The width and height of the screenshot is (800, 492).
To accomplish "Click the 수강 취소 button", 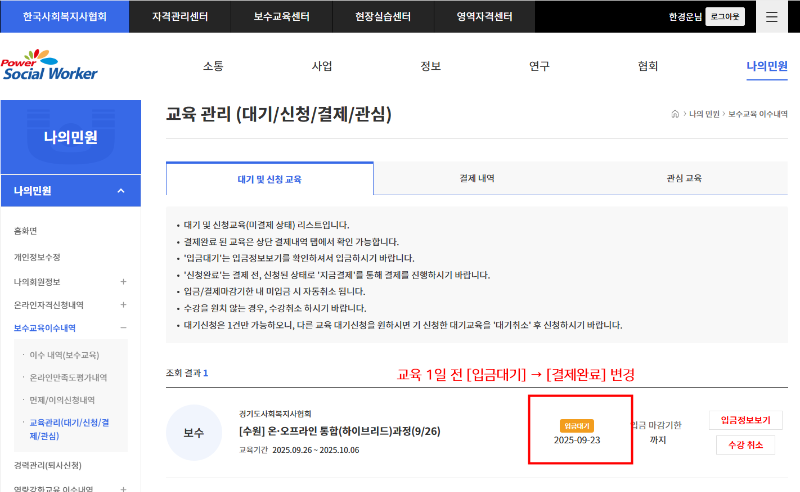I will pos(746,445).
